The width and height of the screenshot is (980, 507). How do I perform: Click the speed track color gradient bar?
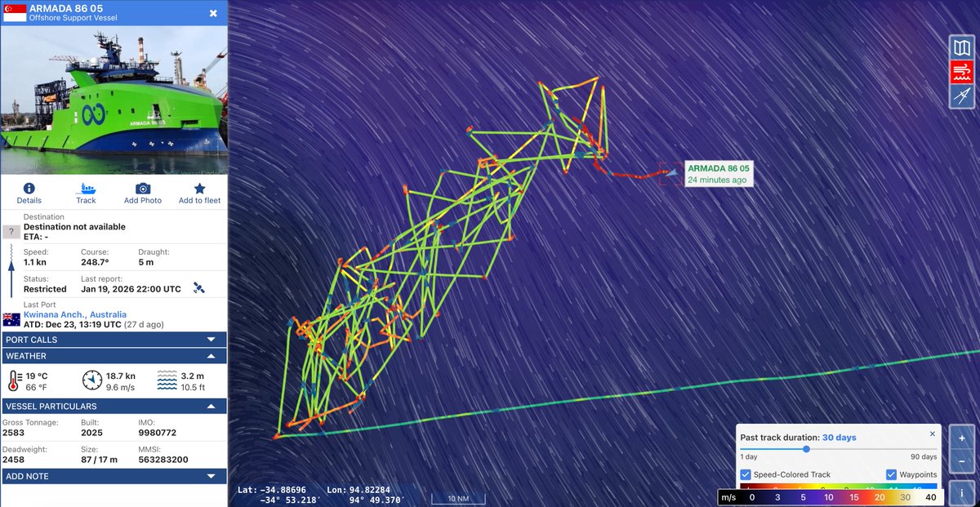point(839,486)
